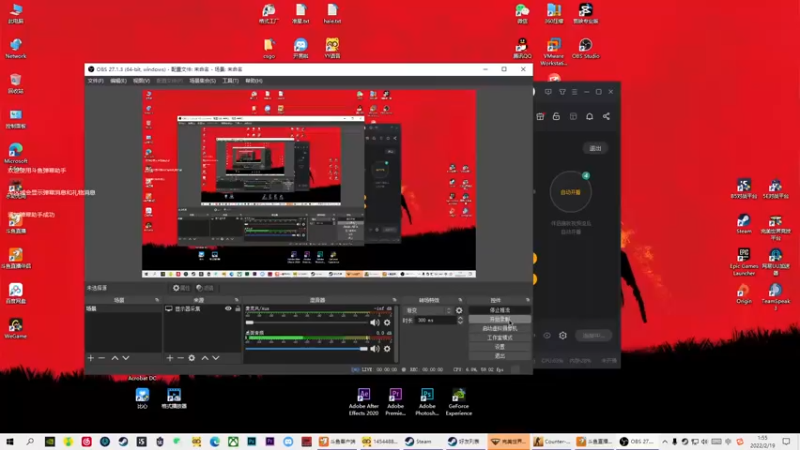Open the File menu in the OBS menu bar
Screen dimensions: 800x450
[x=95, y=81]
